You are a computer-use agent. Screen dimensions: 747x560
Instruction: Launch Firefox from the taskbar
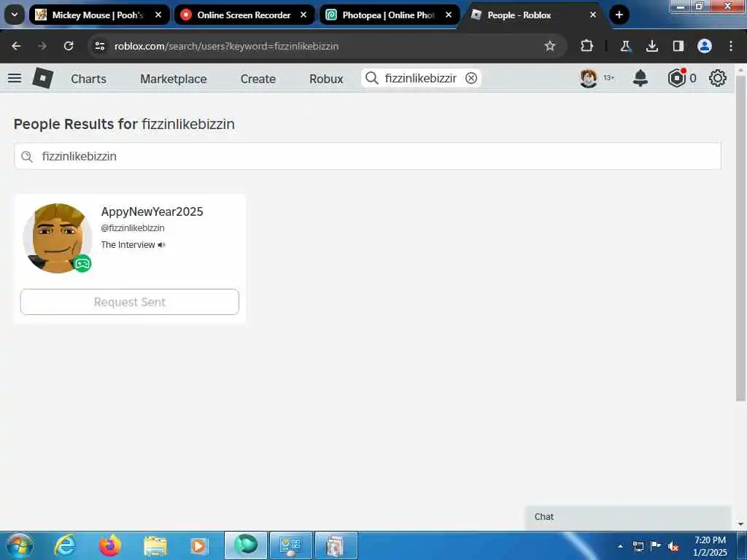(x=110, y=545)
